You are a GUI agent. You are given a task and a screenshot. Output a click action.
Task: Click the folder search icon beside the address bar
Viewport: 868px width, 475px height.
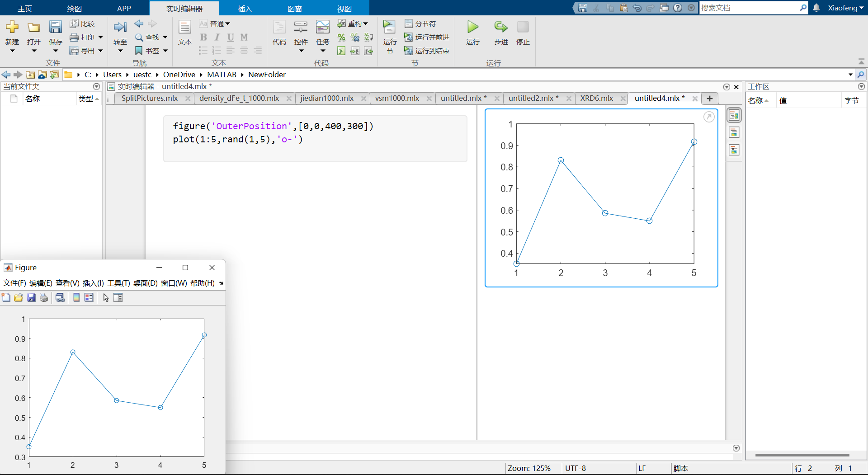[x=861, y=75]
